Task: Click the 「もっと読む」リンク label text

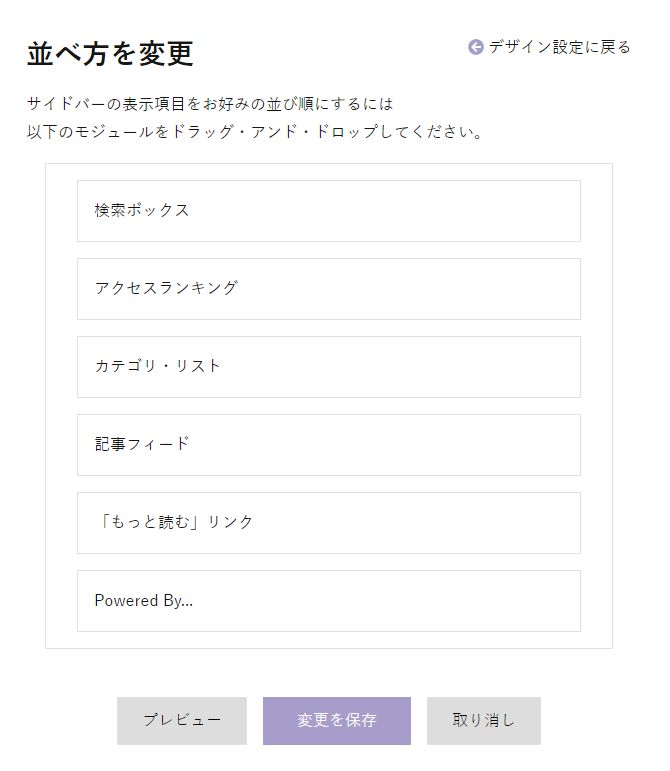Action: 174,522
